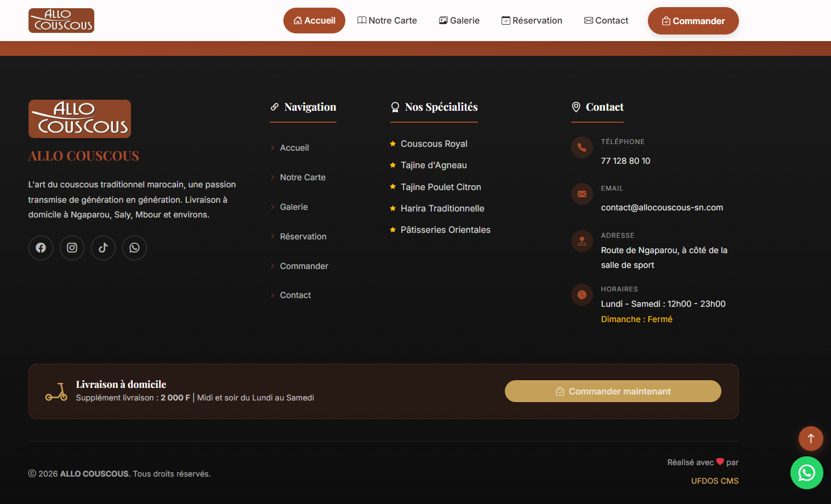Image resolution: width=831 pixels, height=504 pixels.
Task: Click the contact email address link
Action: tap(662, 208)
